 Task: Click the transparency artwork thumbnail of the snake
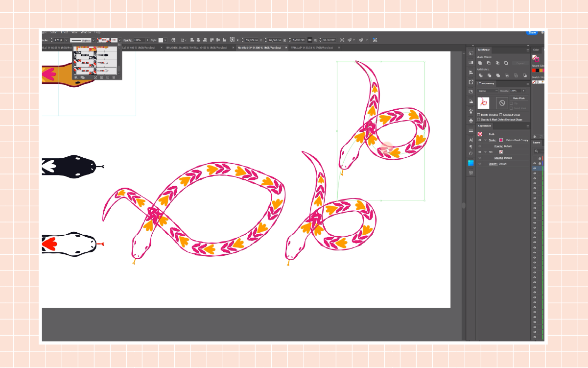(484, 103)
